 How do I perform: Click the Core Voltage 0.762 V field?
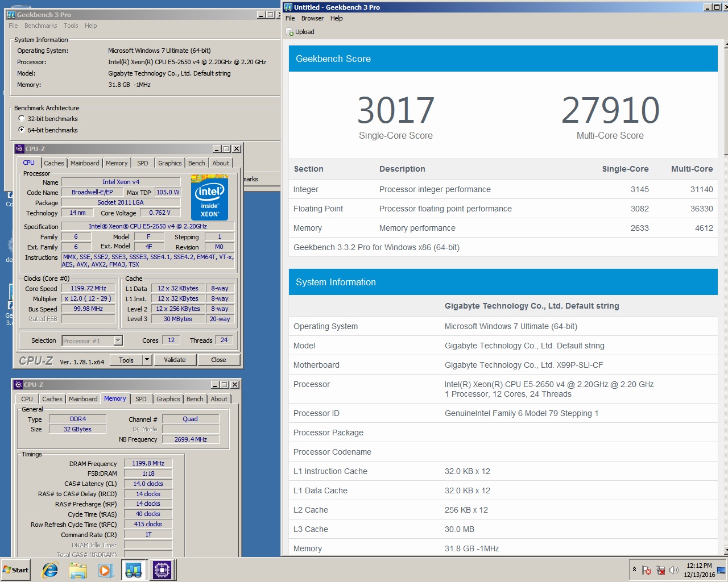tap(160, 213)
